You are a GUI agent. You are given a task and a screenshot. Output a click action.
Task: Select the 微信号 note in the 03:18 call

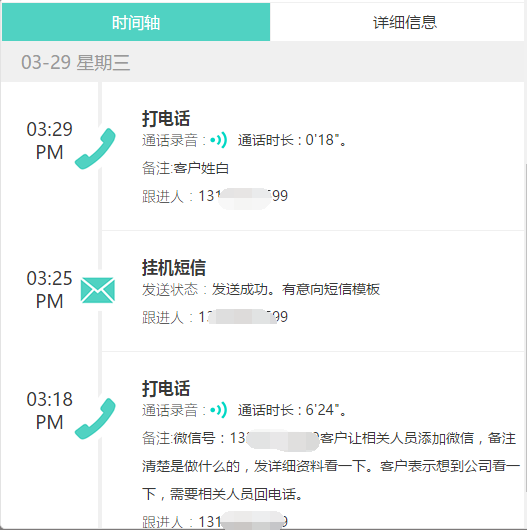pyautogui.click(x=331, y=466)
